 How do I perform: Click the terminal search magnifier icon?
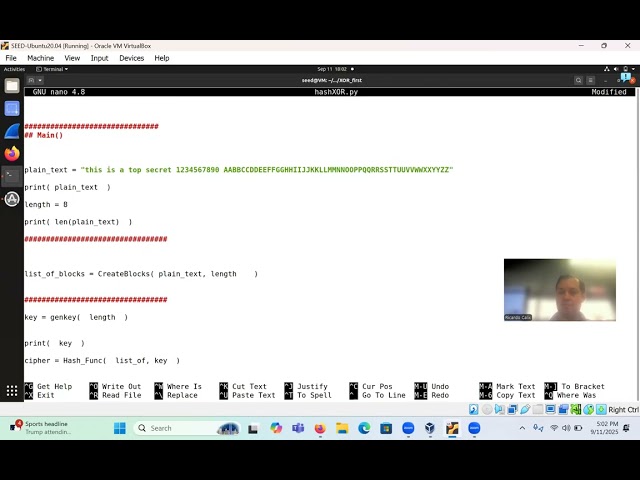tap(578, 80)
